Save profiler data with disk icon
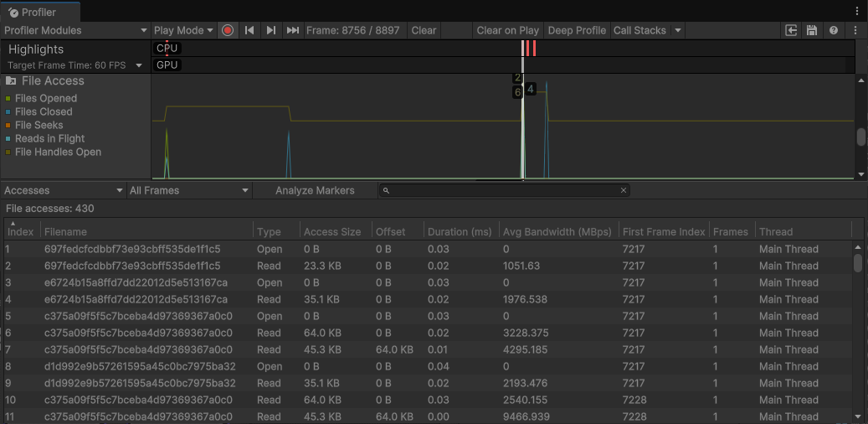The height and width of the screenshot is (424, 868). coord(811,30)
